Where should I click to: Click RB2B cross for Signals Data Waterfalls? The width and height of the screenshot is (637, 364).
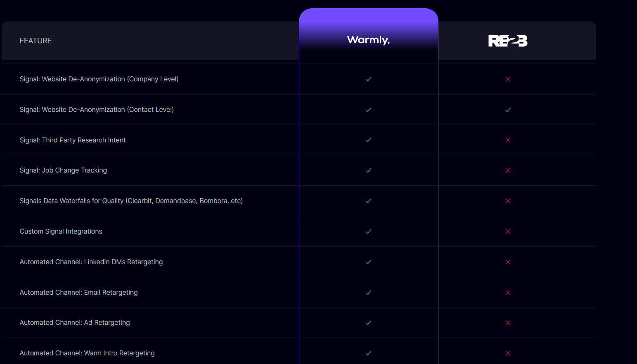pyautogui.click(x=508, y=201)
